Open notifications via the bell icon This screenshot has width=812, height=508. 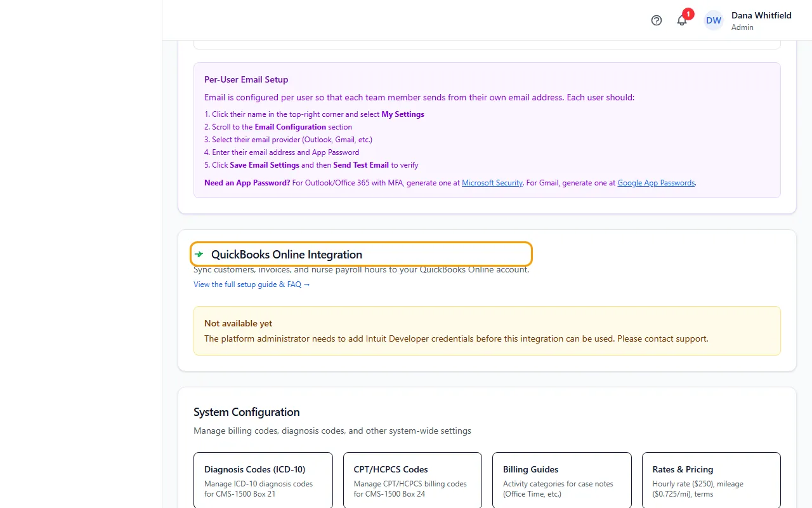point(682,20)
